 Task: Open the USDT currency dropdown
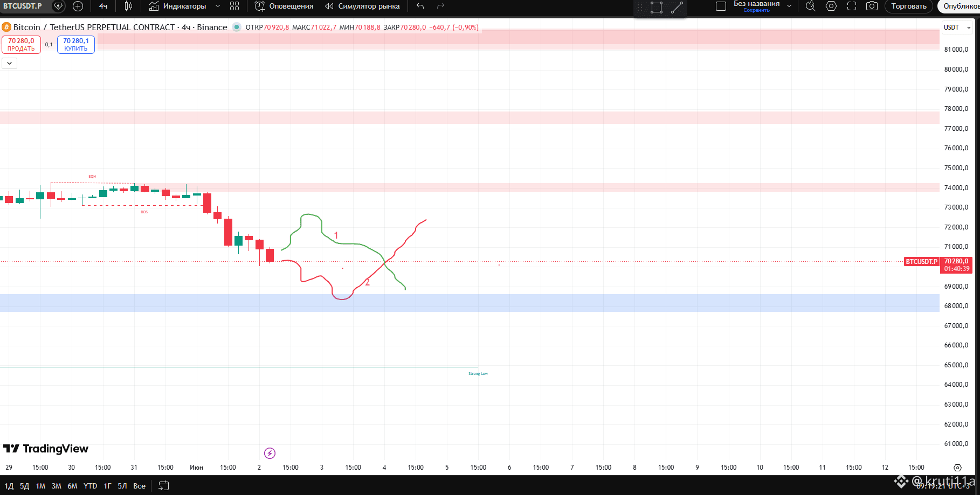point(957,27)
